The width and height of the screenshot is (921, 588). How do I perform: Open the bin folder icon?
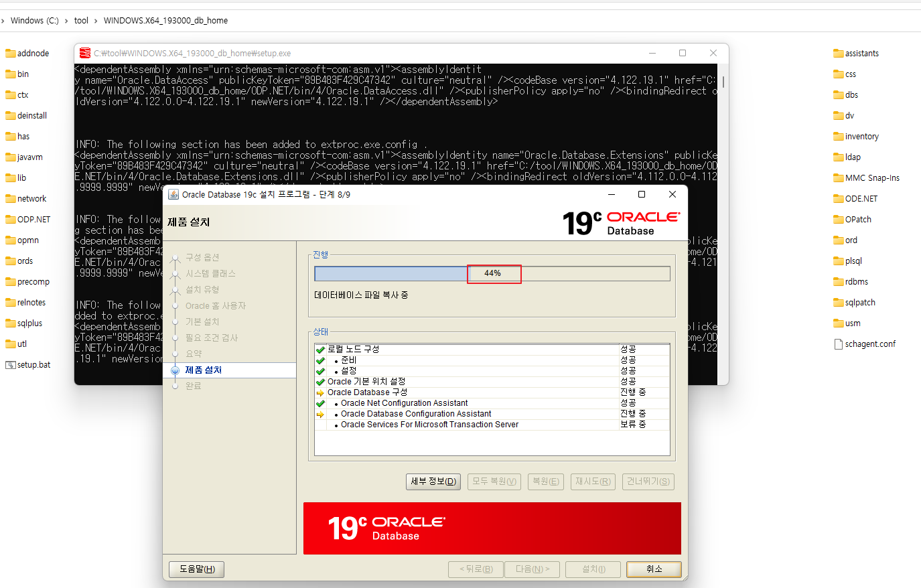(x=11, y=74)
